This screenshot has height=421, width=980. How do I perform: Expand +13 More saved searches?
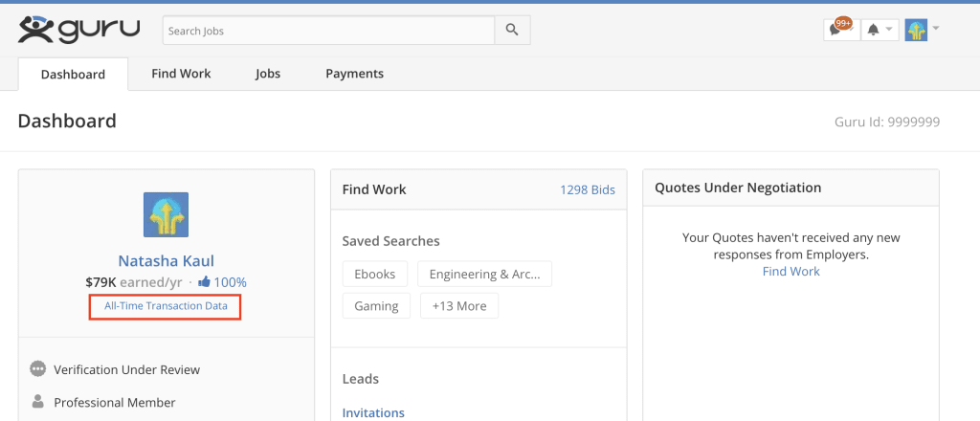(459, 306)
